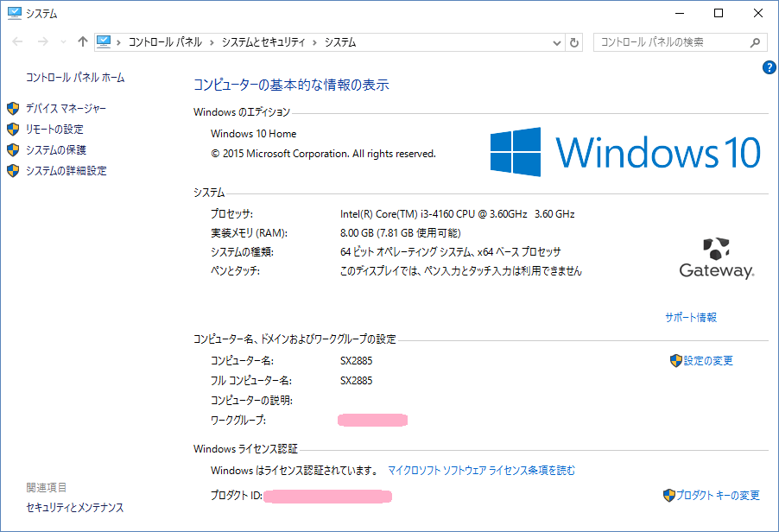This screenshot has width=779, height=532.
Task: Select システム breadcrumb in address bar
Action: click(x=340, y=42)
